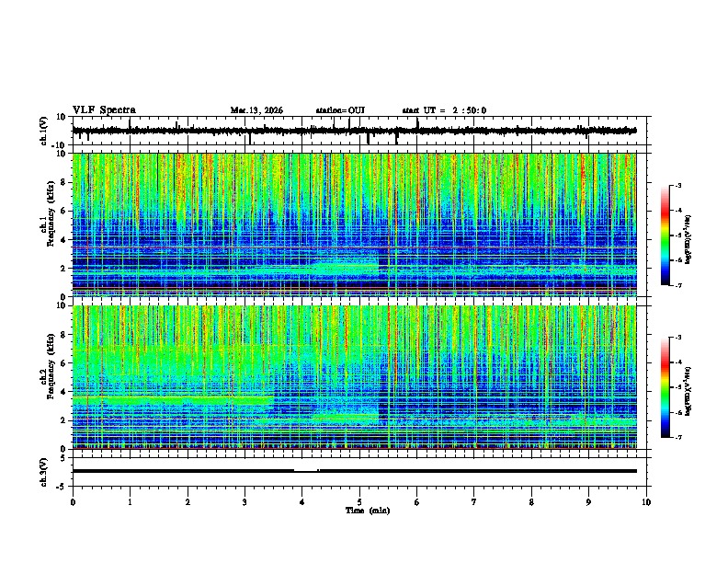
Task: Click the '7' tick on the time axis
Action: pyautogui.click(x=474, y=502)
